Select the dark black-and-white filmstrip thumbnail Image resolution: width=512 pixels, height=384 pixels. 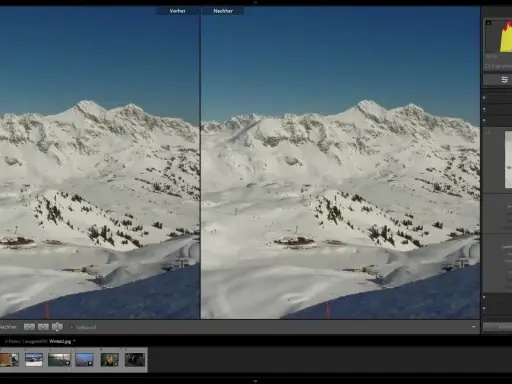tap(135, 360)
